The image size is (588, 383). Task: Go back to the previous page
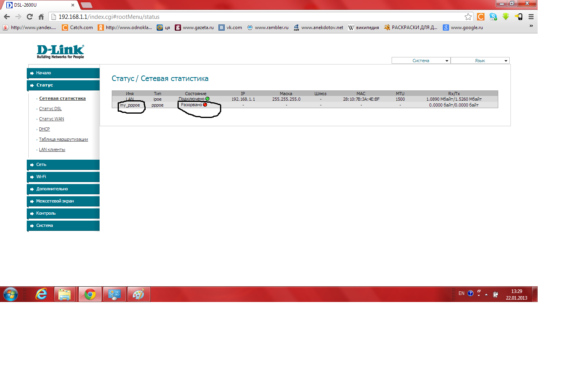click(7, 17)
